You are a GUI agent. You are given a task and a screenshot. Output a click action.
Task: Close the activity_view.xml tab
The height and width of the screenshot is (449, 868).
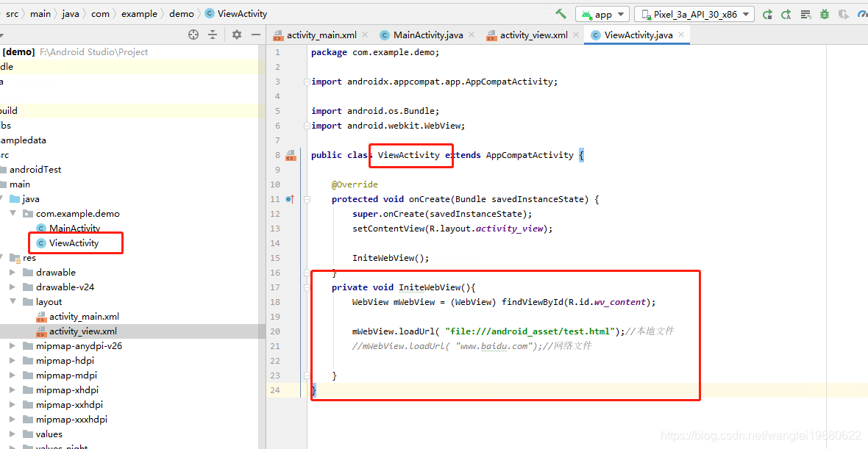point(576,35)
